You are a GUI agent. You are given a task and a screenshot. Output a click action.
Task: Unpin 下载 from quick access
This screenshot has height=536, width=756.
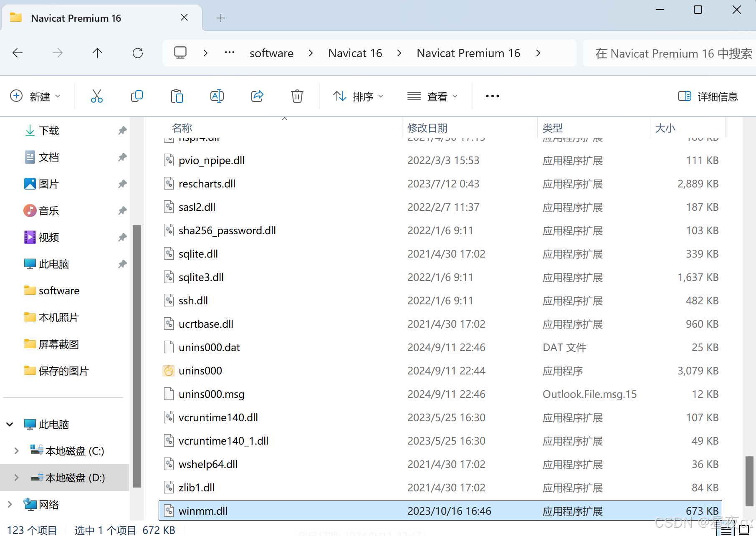click(122, 131)
